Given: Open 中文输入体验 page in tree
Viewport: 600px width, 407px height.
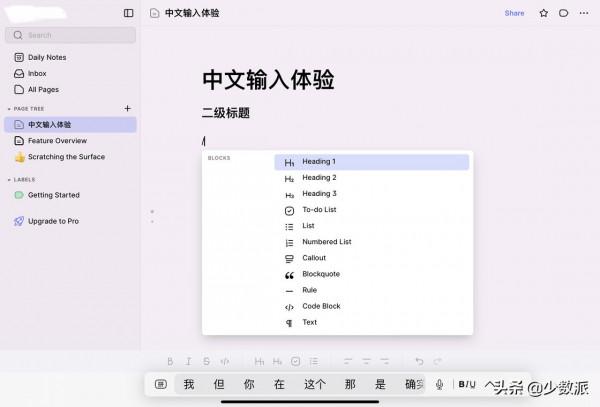Looking at the screenshot, I should click(x=70, y=125).
